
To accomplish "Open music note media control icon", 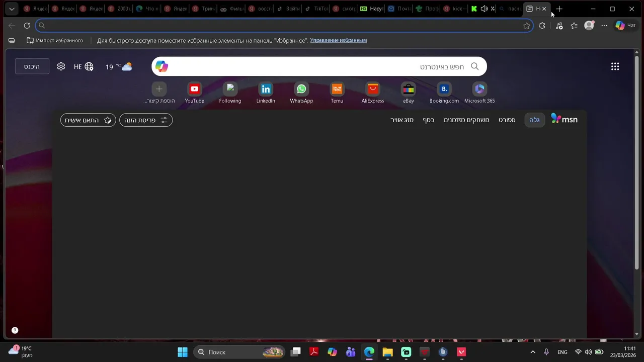I will (559, 26).
